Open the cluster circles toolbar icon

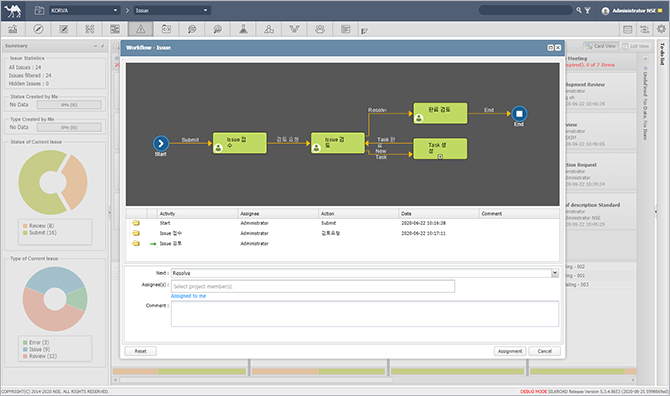tap(269, 29)
